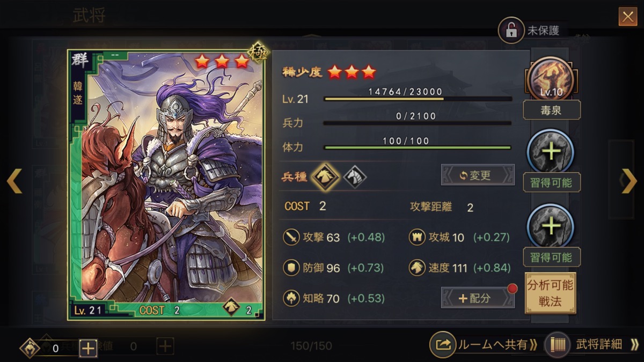This screenshot has height=362, width=644.
Task: Click the experience bar 14764/23000
Action: [418, 99]
